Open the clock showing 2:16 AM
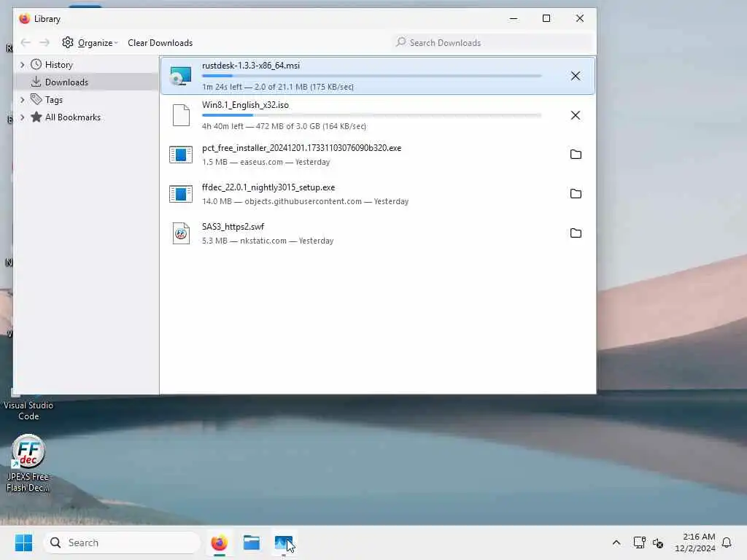Viewport: 747px width, 560px height. pos(694,542)
